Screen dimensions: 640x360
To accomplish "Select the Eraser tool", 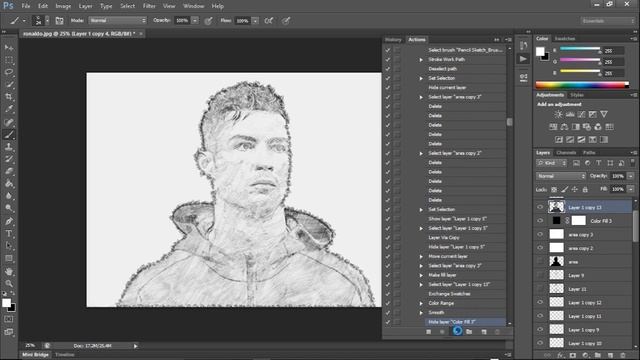I will pos(9,171).
